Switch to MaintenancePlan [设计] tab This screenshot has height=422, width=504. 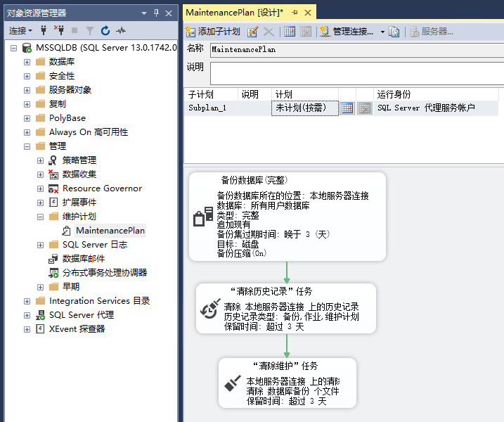[x=234, y=13]
